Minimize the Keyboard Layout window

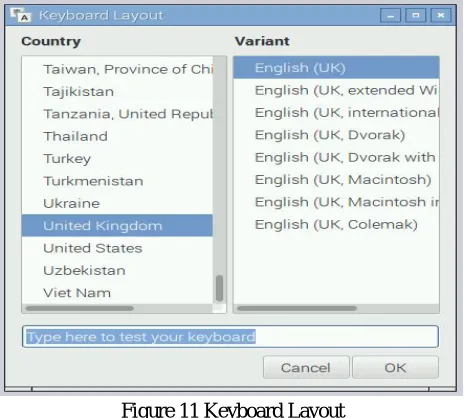(x=390, y=15)
